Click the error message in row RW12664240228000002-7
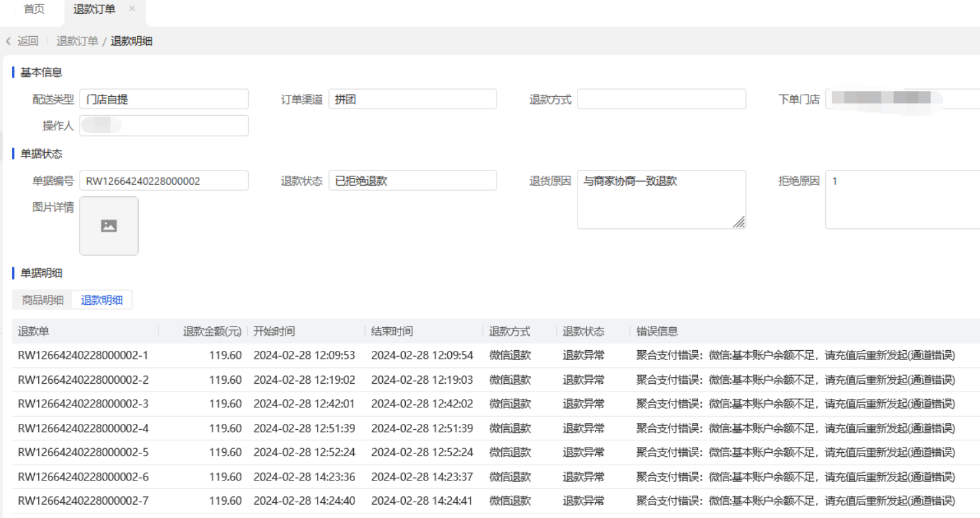980x518 pixels. [x=796, y=501]
